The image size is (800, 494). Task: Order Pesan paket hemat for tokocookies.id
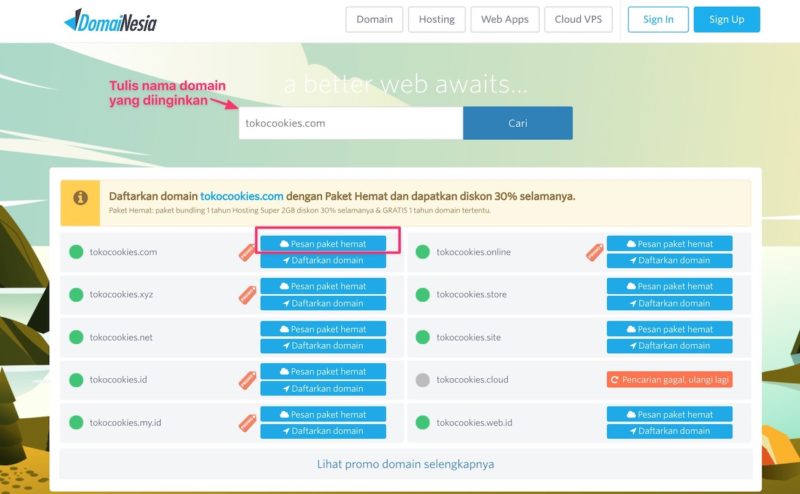click(x=323, y=372)
